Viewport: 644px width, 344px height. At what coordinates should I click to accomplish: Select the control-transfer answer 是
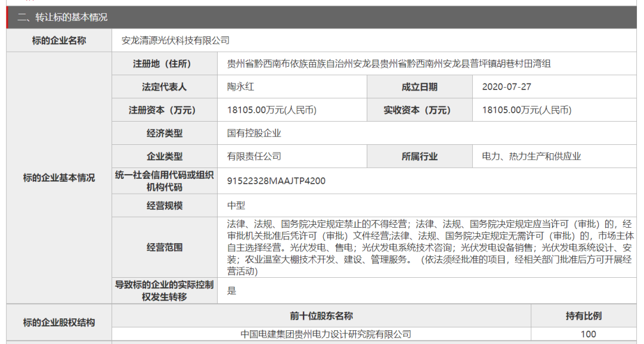coord(232,290)
